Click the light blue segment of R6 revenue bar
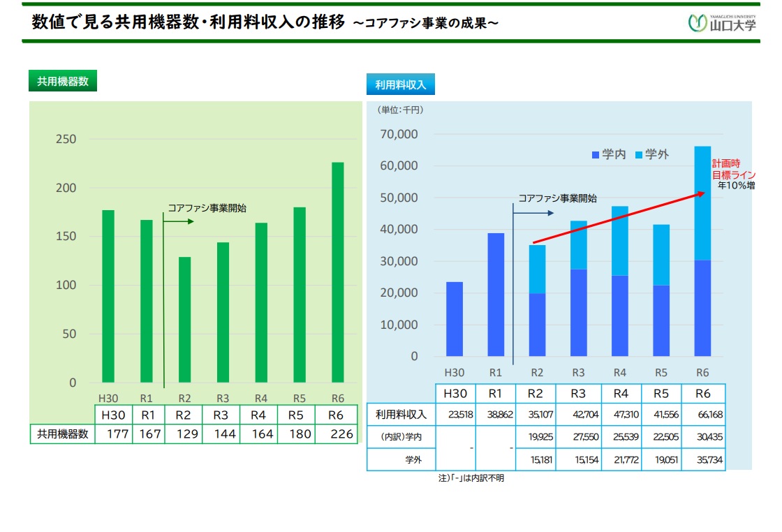 point(702,202)
